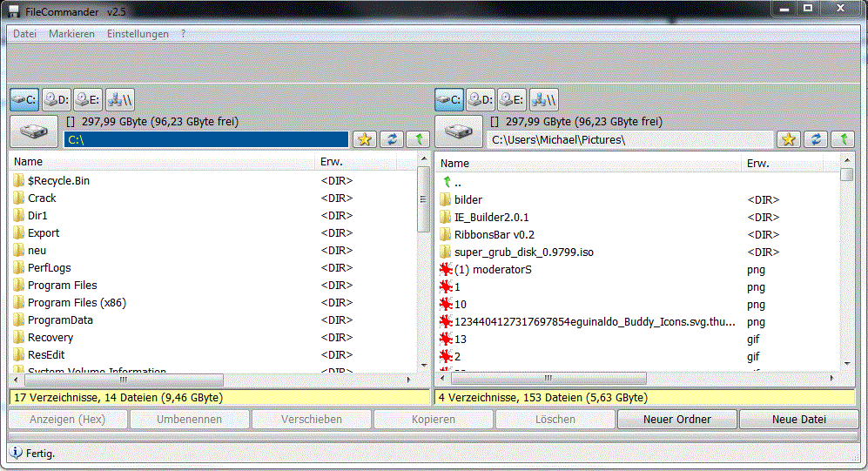Click the left panel horizontal scrollbar thumb
868x471 pixels.
coord(124,380)
